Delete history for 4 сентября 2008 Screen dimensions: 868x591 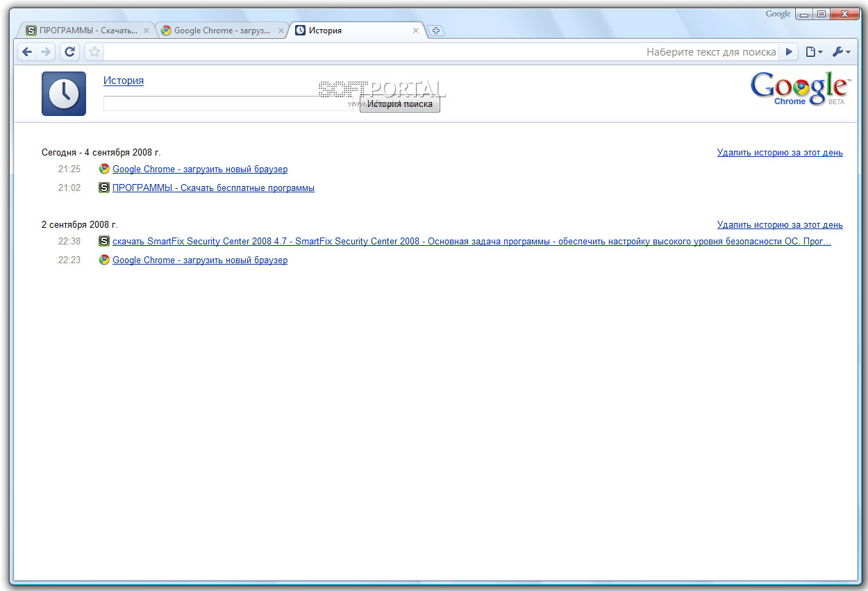780,153
